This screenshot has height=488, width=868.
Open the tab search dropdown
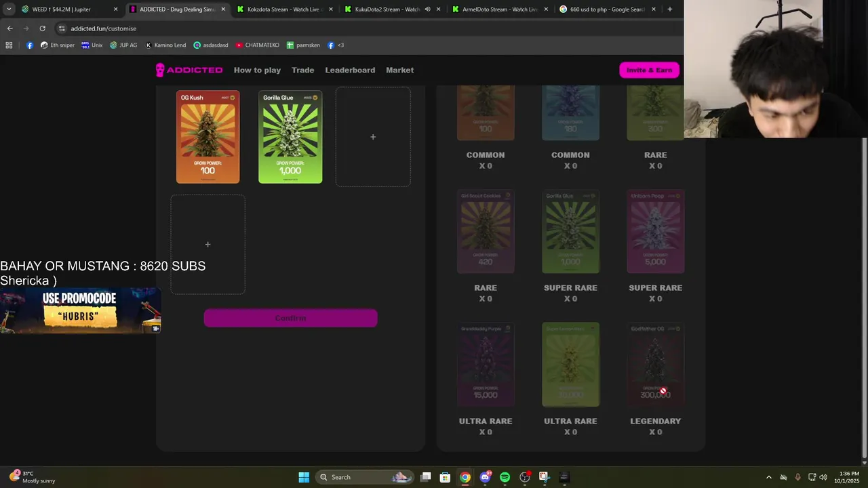coord(8,9)
